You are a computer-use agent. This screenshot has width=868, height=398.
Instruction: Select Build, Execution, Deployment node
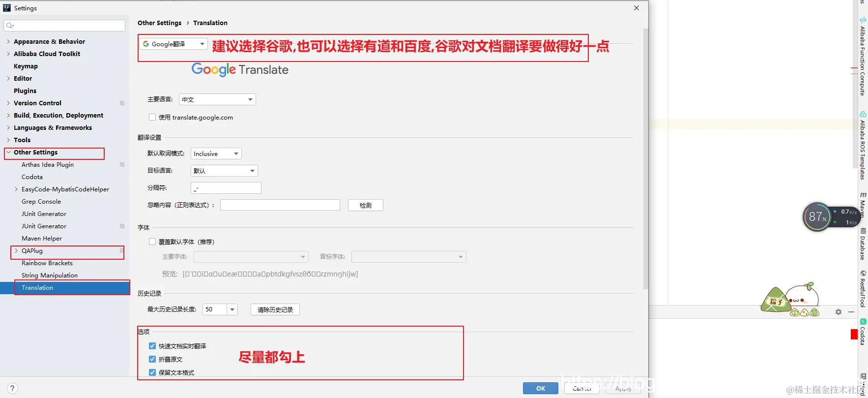[58, 116]
